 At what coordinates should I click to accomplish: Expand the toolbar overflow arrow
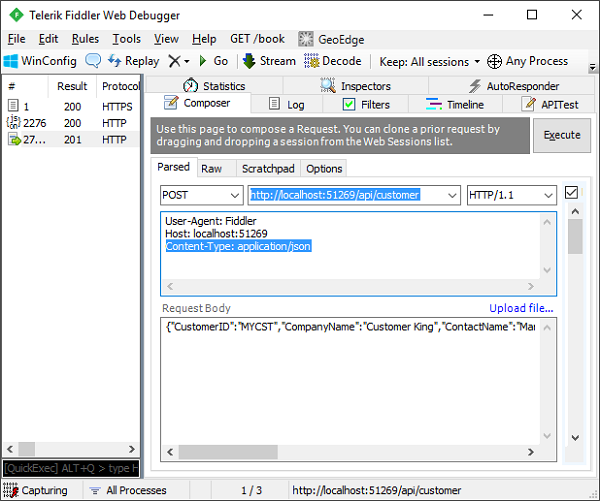click(x=592, y=67)
